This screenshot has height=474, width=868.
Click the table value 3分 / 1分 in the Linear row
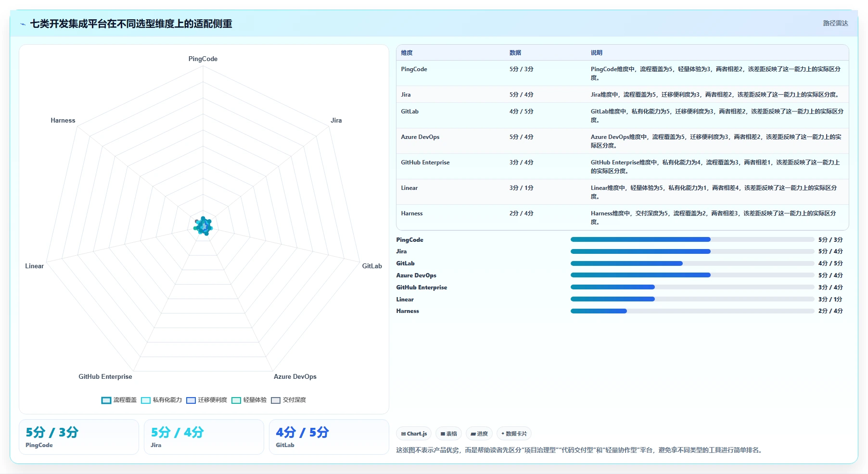pos(521,188)
